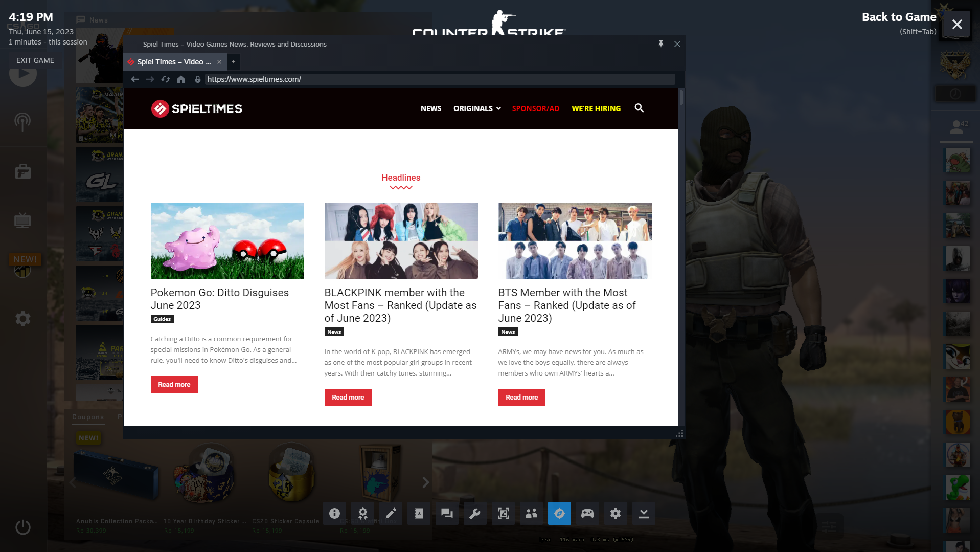The width and height of the screenshot is (980, 552).
Task: Open the workshop wrench icon
Action: click(x=475, y=513)
